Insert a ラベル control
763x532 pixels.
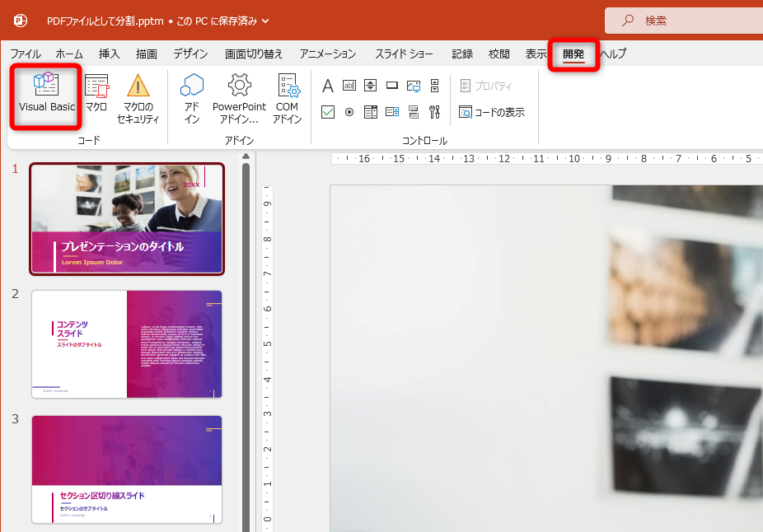(x=329, y=85)
